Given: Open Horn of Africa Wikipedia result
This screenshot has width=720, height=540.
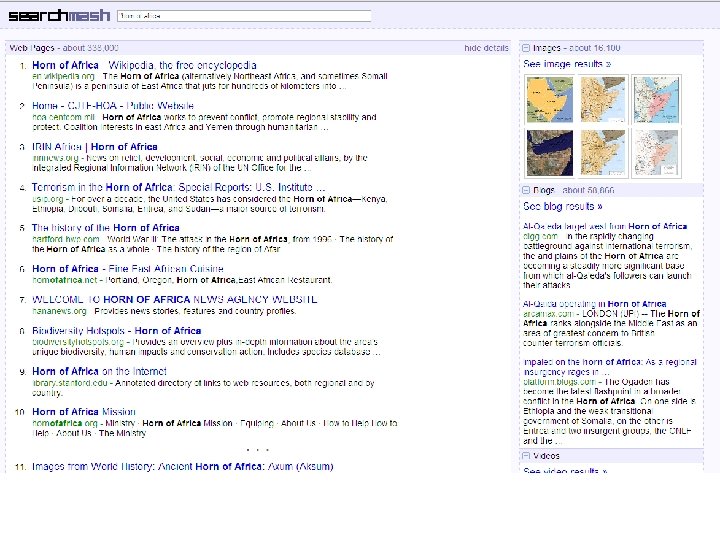Looking at the screenshot, I should pos(144,65).
